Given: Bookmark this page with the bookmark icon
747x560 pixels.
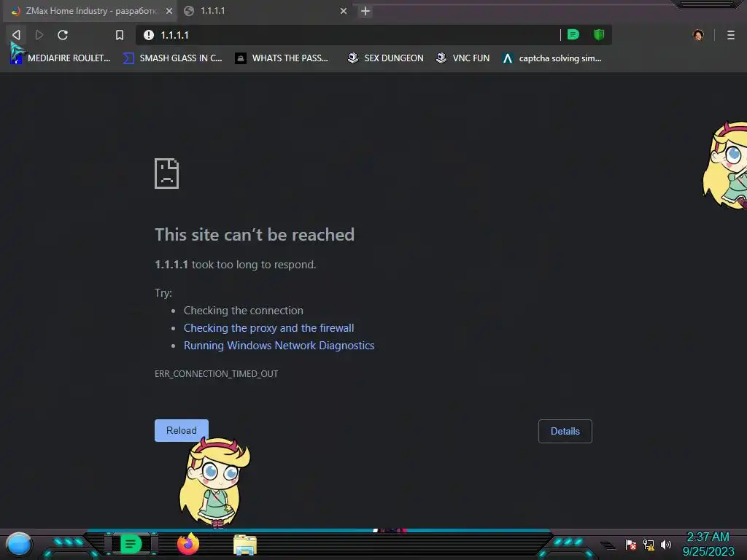Looking at the screenshot, I should click(x=120, y=35).
